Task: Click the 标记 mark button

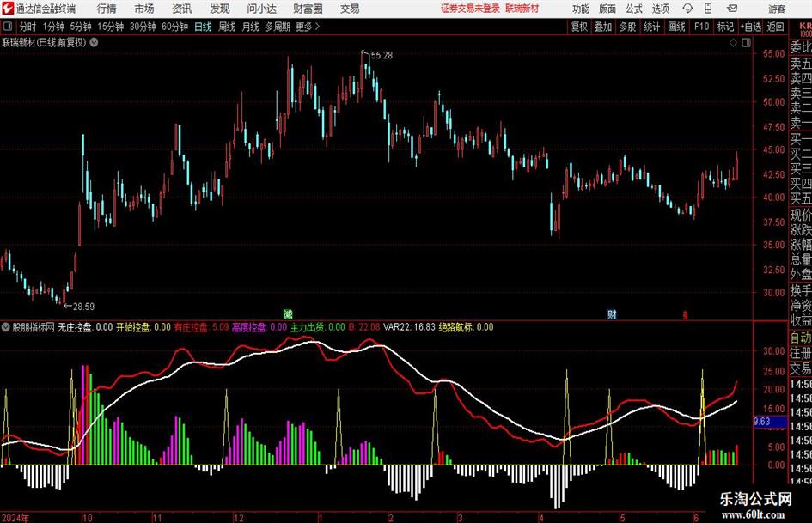Action: [x=725, y=27]
